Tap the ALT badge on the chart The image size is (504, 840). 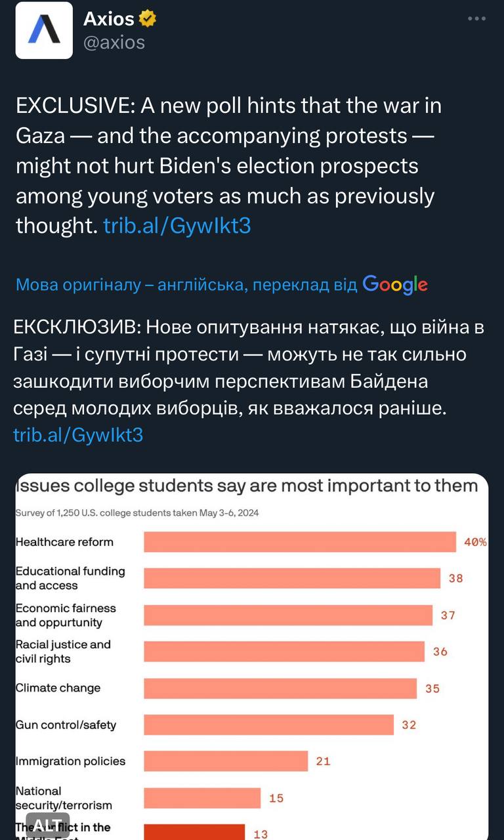[x=47, y=825]
